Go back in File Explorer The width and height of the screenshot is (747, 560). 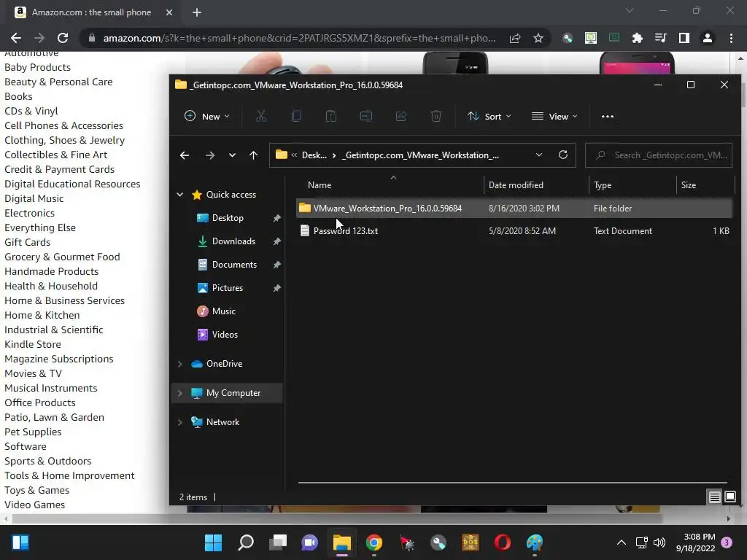[x=185, y=155]
